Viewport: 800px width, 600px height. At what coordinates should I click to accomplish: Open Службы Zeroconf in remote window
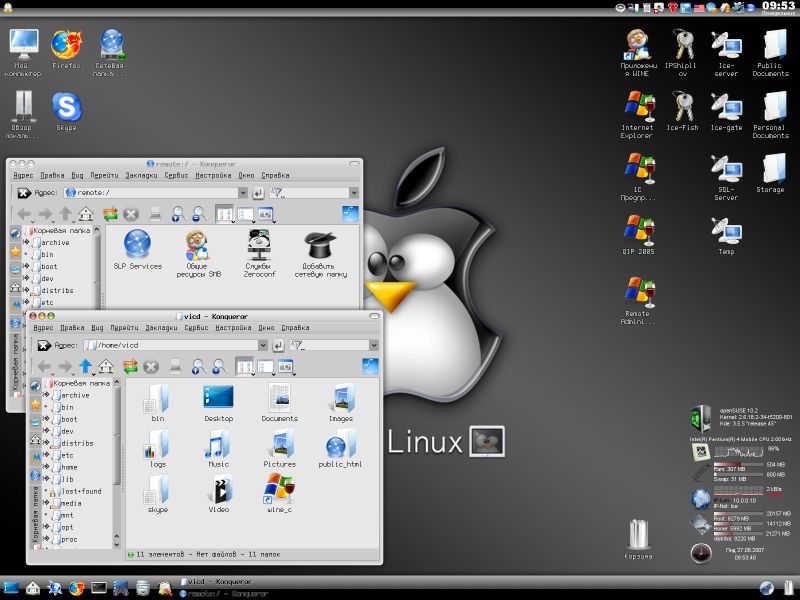(x=259, y=253)
